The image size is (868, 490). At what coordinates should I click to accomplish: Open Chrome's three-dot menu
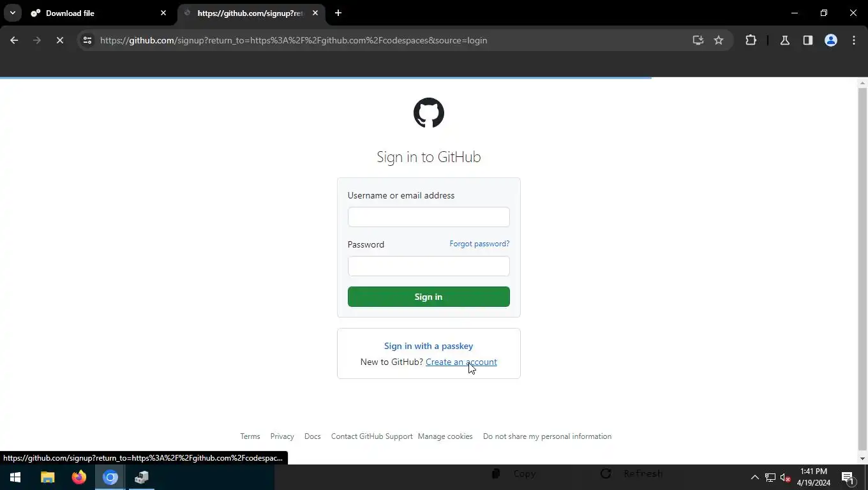click(x=854, y=40)
